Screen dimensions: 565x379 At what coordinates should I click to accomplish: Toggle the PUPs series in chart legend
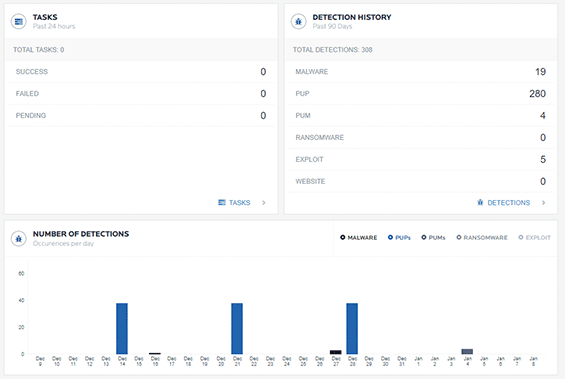(x=399, y=237)
